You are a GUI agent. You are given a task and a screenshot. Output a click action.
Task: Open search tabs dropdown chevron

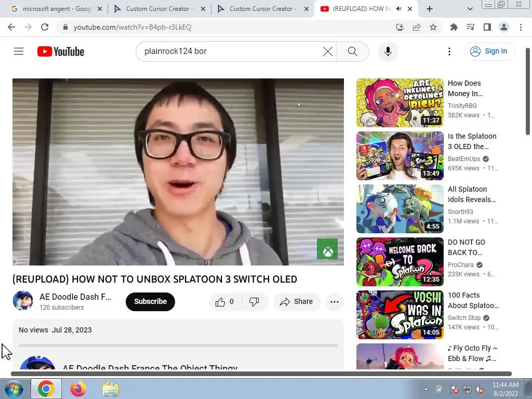[470, 9]
